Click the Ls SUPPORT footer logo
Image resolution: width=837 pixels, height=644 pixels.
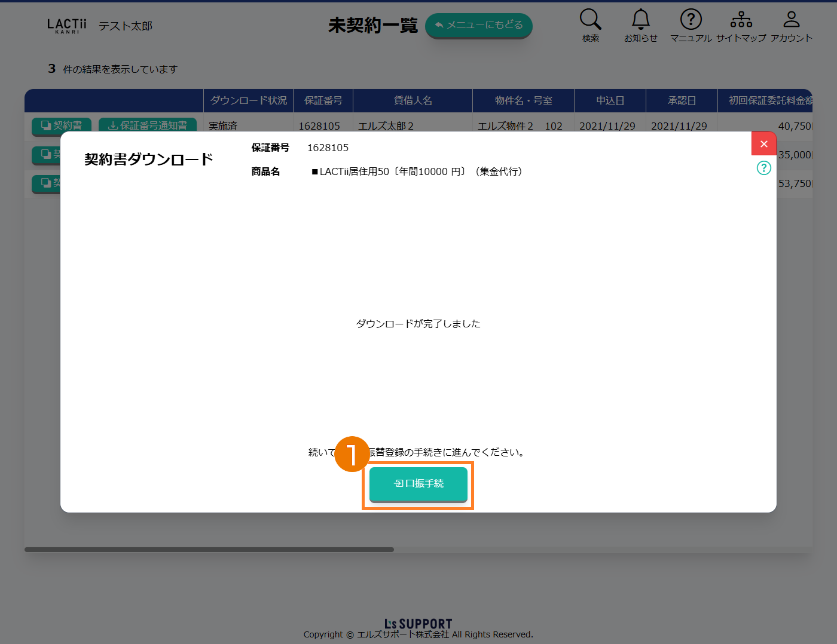coord(418,624)
